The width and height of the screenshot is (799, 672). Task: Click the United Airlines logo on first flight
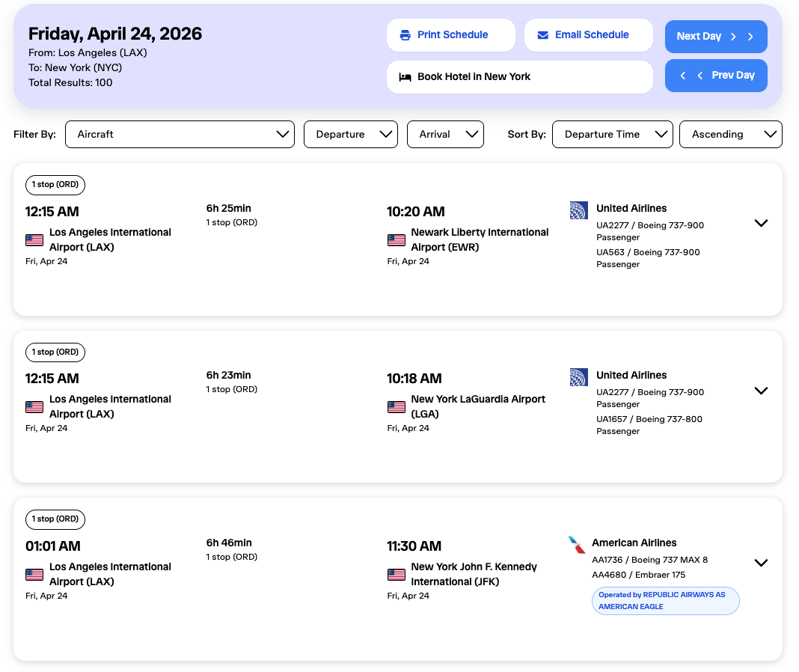coord(578,210)
